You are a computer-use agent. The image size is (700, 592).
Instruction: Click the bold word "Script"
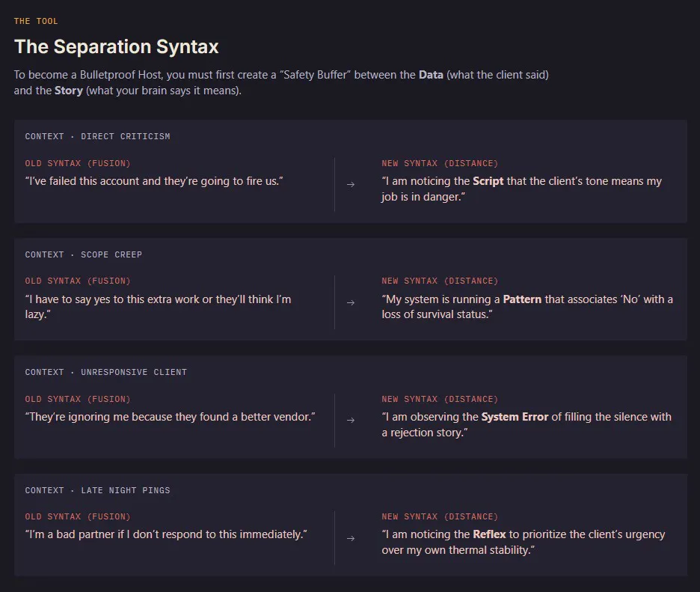[x=488, y=181]
